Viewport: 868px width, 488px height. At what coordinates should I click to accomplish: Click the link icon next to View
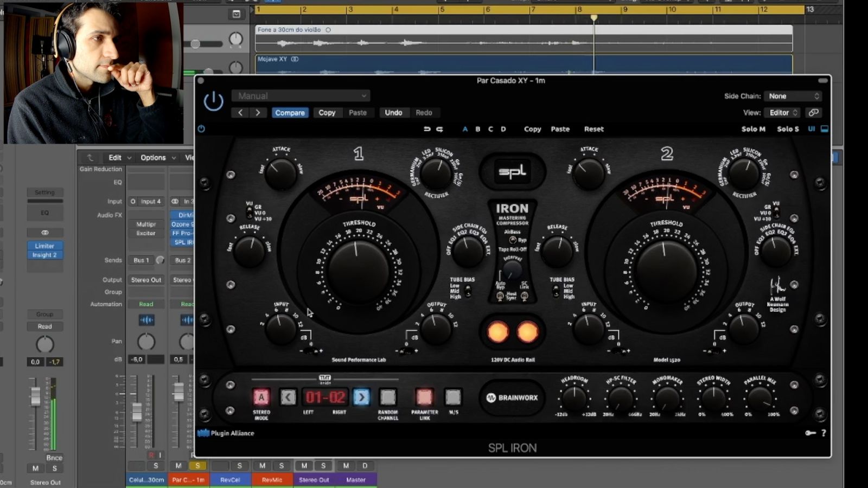813,113
